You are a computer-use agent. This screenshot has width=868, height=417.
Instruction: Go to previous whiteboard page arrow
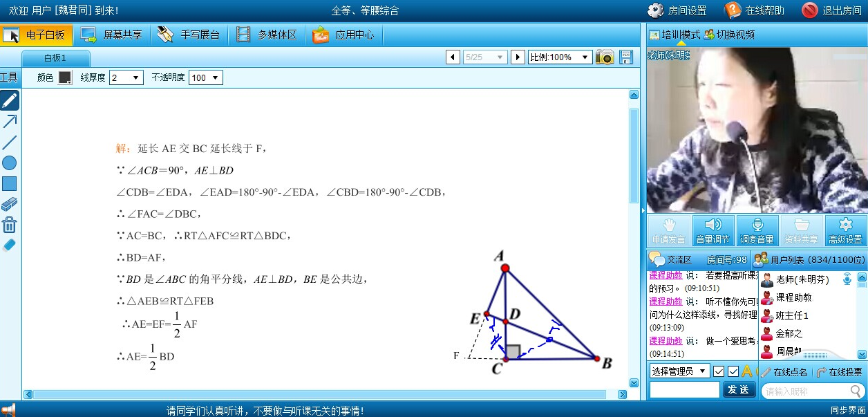click(453, 57)
